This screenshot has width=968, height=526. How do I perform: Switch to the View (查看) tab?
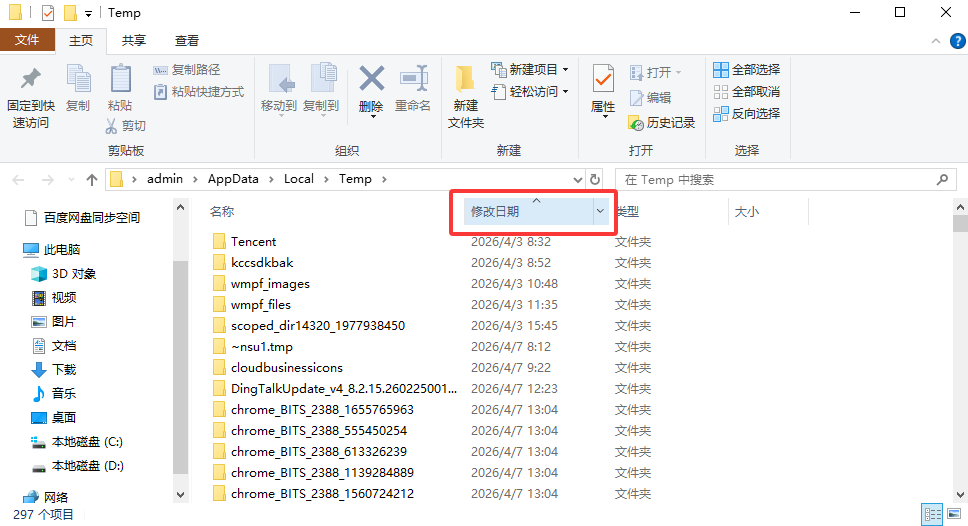pos(186,41)
